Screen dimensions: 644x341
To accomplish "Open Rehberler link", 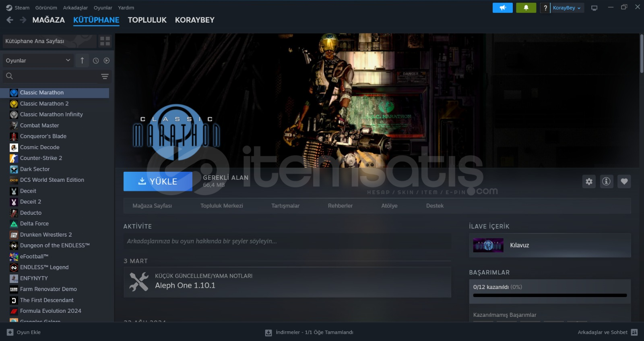I will [x=340, y=206].
